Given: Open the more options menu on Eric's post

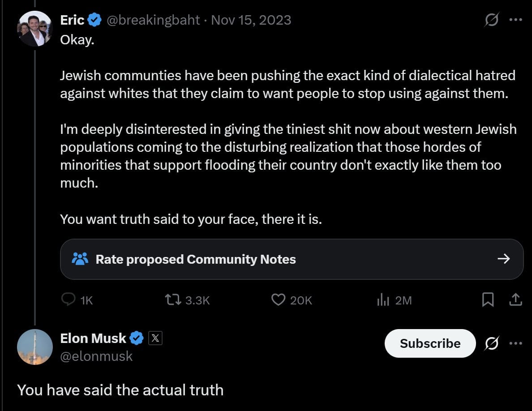Looking at the screenshot, I should point(516,20).
